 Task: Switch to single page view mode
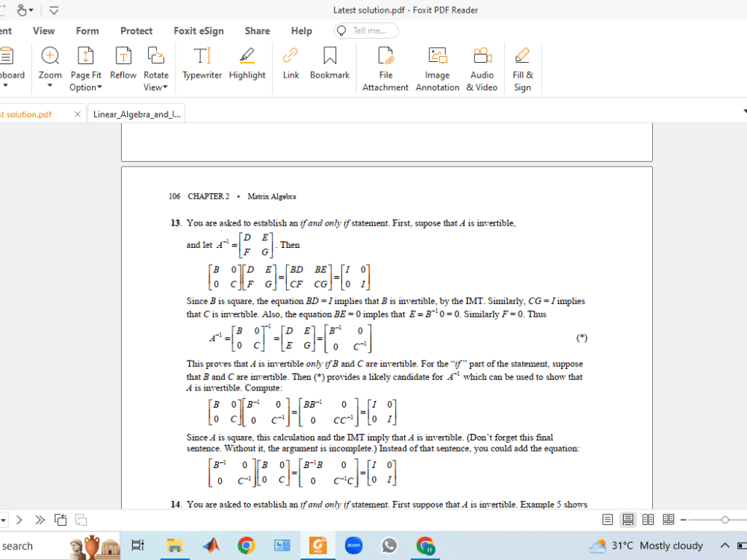pos(607,519)
